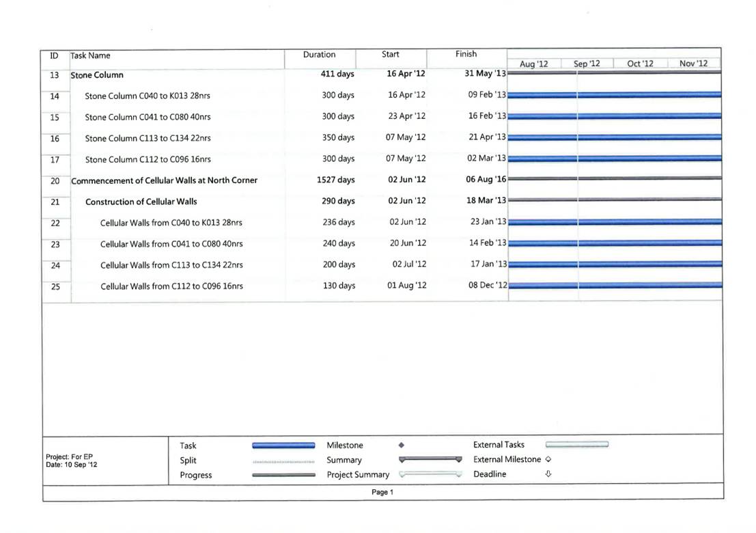Click the 240 days duration cell
The height and width of the screenshot is (533, 756).
(339, 243)
